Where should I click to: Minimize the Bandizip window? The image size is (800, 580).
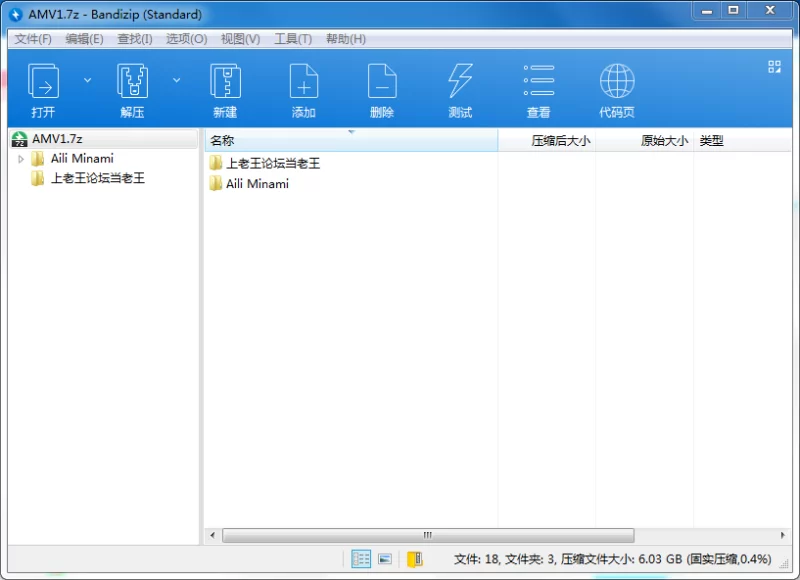707,11
